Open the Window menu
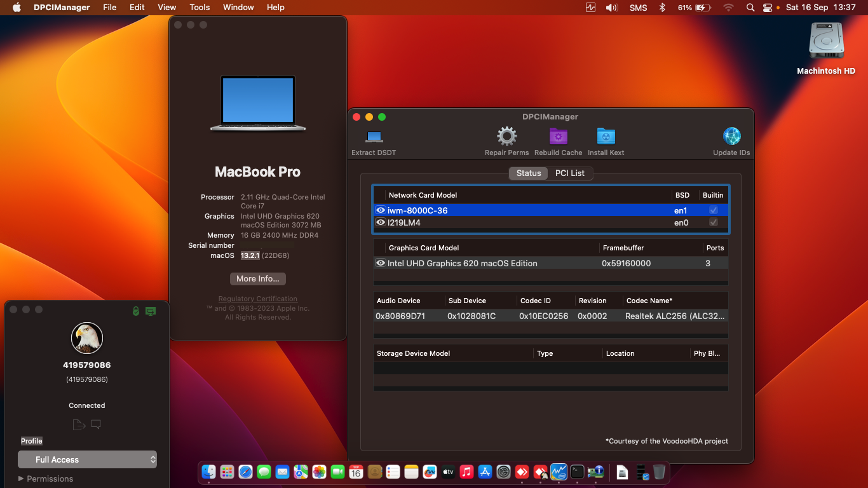This screenshot has height=488, width=868. (x=238, y=7)
